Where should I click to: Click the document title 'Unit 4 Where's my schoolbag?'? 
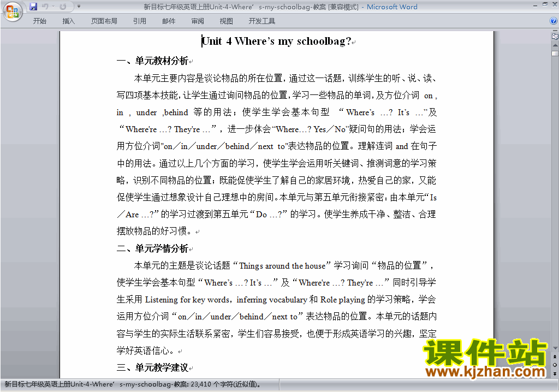[x=276, y=41]
